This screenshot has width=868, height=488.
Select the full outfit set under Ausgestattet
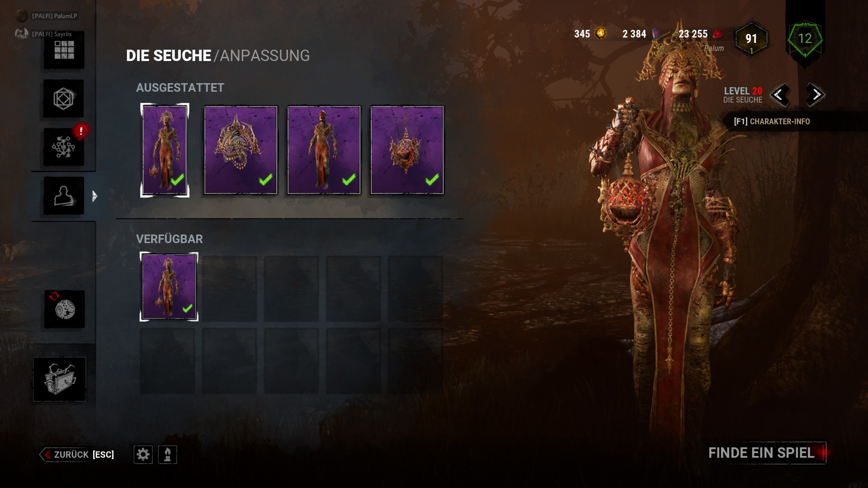pyautogui.click(x=165, y=150)
